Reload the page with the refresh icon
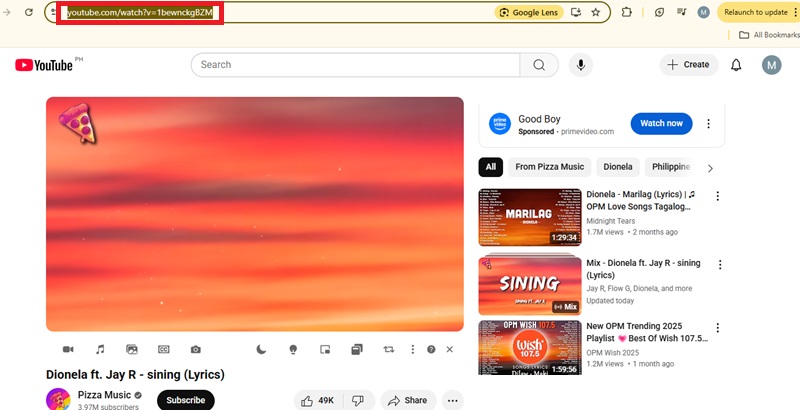The image size is (800, 410). pyautogui.click(x=29, y=12)
